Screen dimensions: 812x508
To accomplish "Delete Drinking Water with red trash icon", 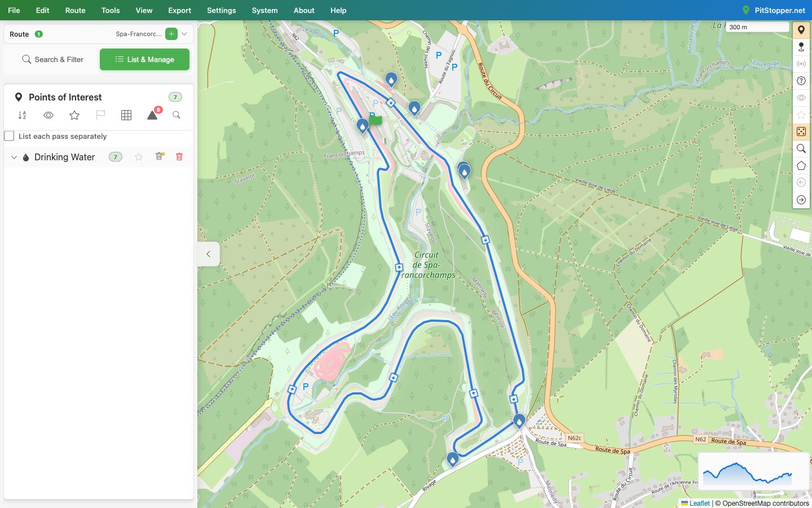I will click(x=179, y=157).
